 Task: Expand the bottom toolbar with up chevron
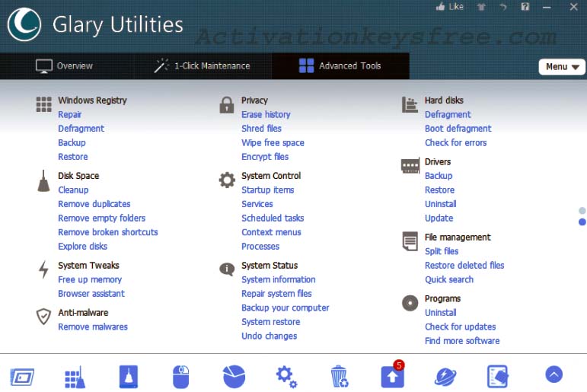click(554, 374)
